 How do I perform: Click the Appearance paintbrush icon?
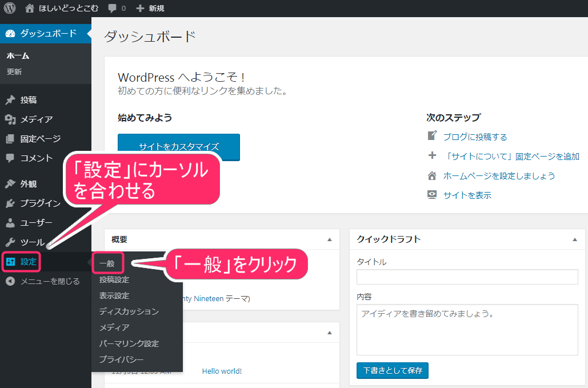[x=10, y=184]
